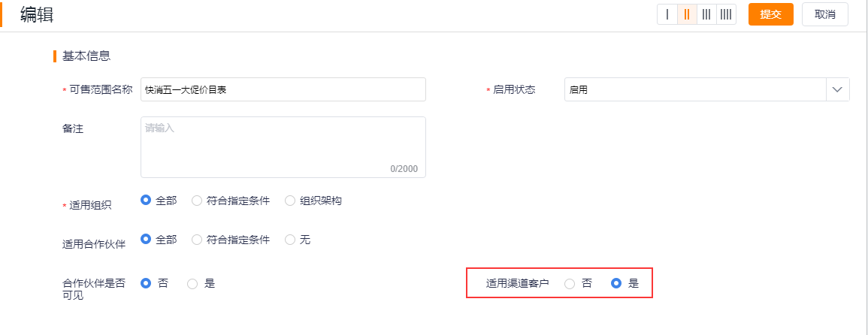Focus the 可售范围名称 input field

pos(283,89)
